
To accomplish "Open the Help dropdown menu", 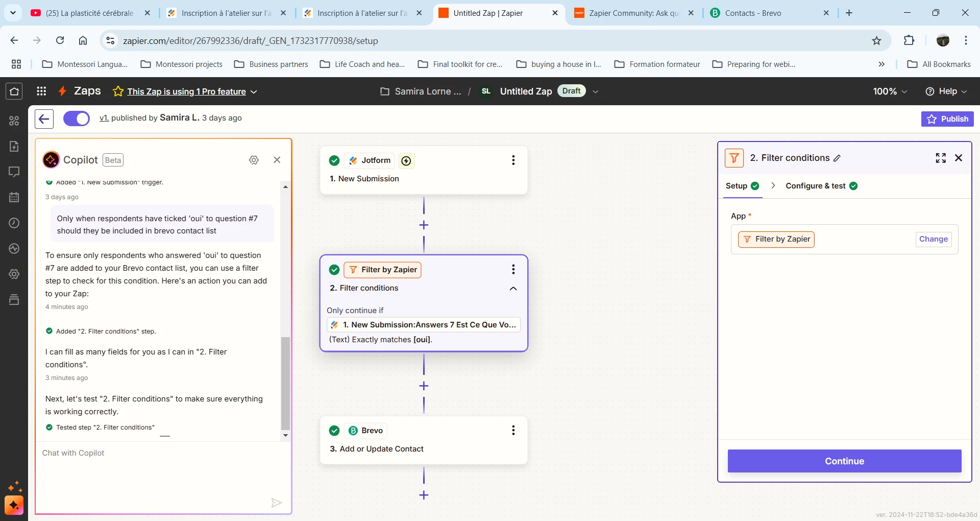I will 946,91.
